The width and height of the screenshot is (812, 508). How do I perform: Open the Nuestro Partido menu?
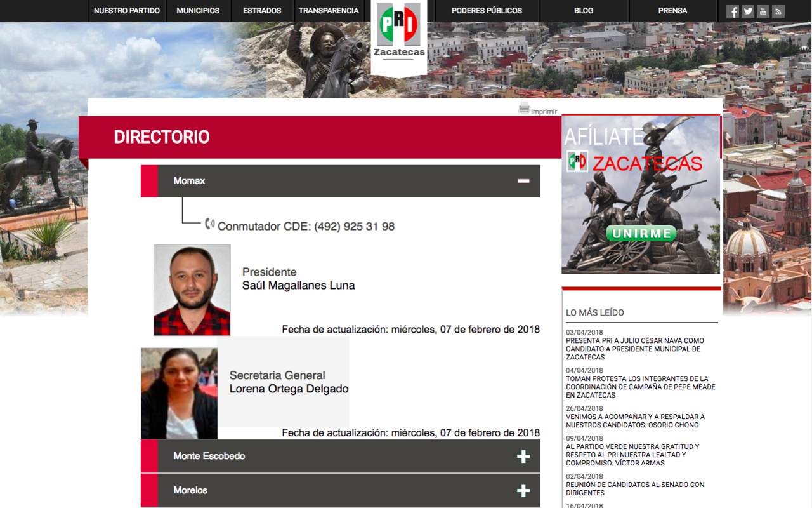tap(127, 11)
